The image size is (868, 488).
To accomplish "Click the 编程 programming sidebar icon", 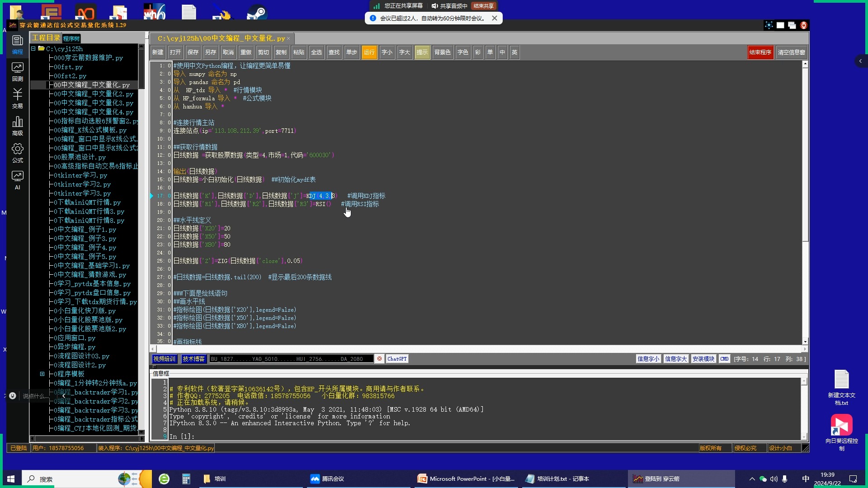I will tap(17, 44).
